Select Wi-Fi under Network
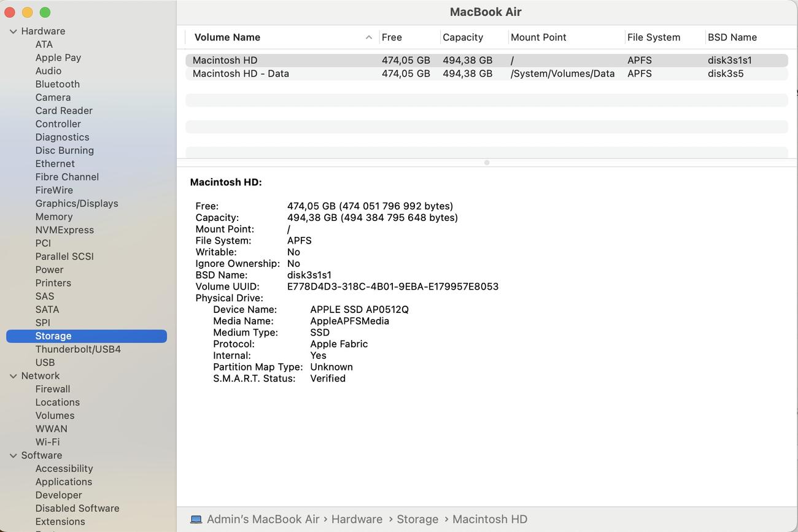Image resolution: width=798 pixels, height=532 pixels. click(47, 442)
